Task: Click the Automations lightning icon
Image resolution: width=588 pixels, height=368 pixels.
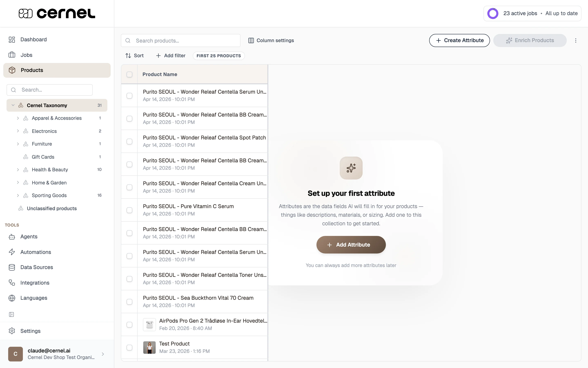Action: coord(12,252)
